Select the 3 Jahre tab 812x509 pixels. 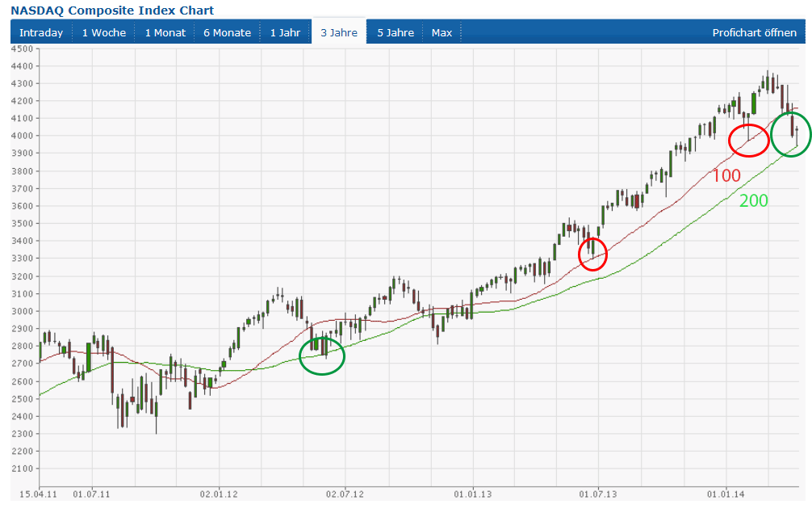pos(339,32)
